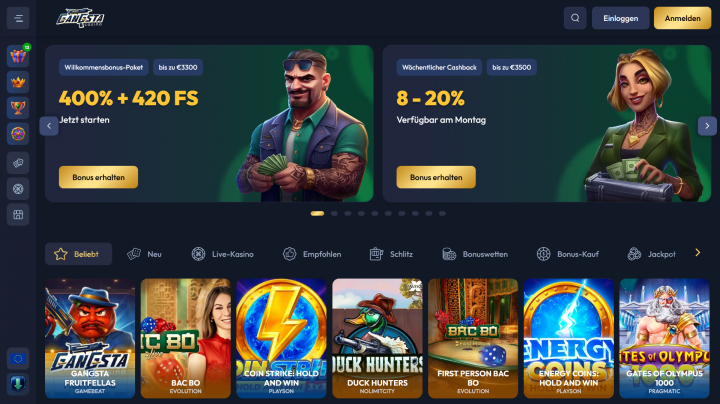Open the live casino chip sidebar icon
This screenshot has height=404, width=720.
[18, 189]
